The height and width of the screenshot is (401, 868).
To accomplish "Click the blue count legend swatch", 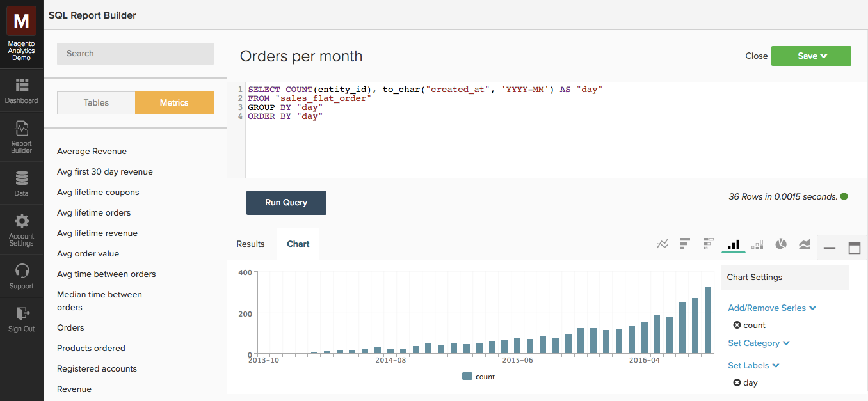I will (466, 376).
